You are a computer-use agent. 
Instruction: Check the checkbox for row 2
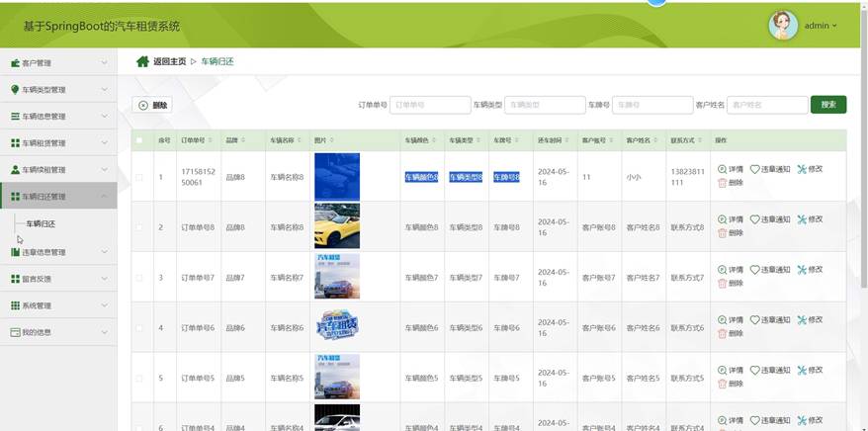click(x=139, y=227)
